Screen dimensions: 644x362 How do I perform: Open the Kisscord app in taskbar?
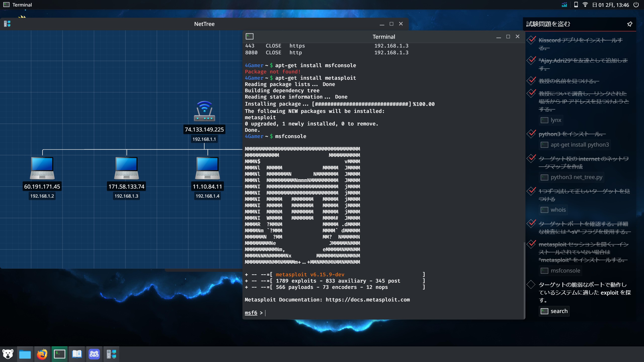[x=94, y=354]
